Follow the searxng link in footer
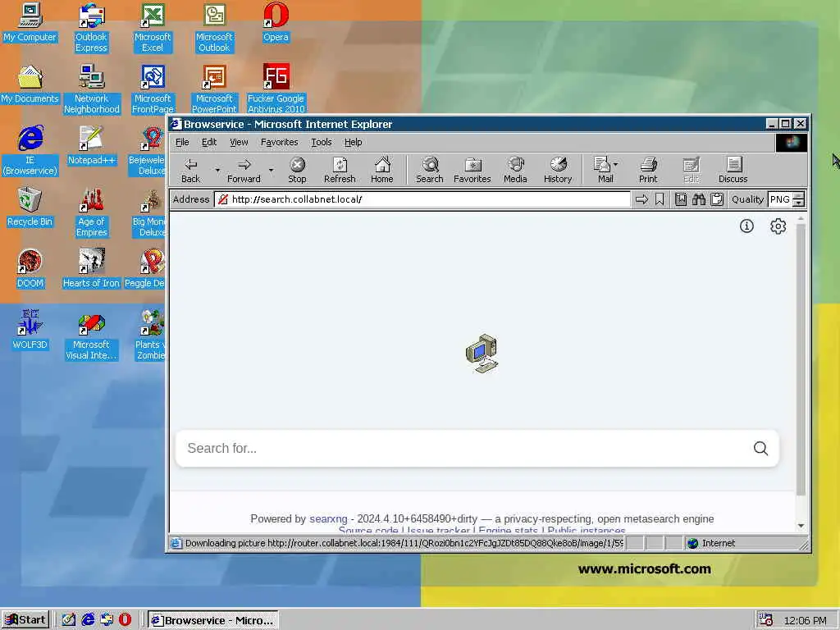 pos(328,519)
